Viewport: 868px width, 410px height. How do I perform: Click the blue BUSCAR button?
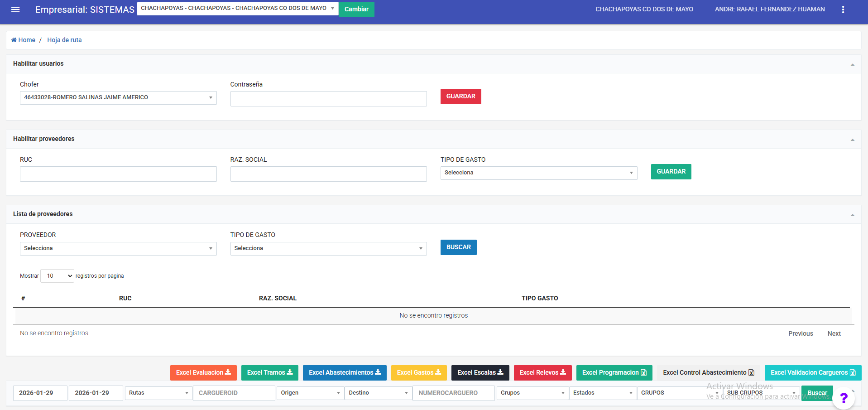coord(458,247)
